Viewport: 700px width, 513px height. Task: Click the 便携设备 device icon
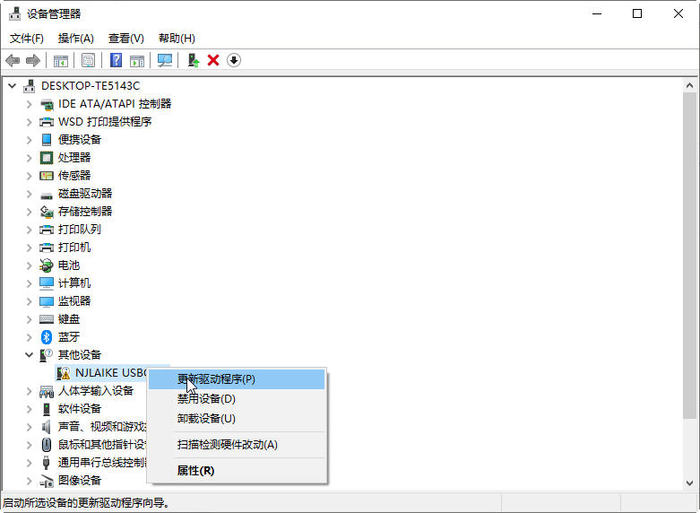point(46,140)
